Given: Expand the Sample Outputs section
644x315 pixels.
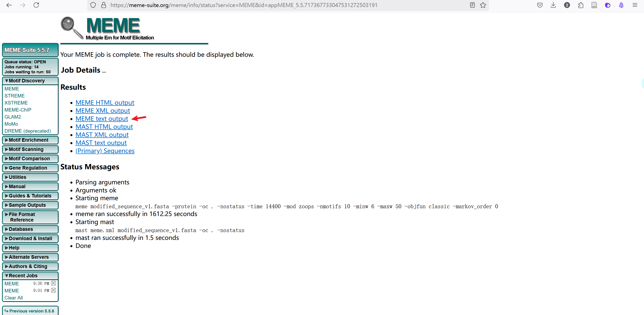Looking at the screenshot, I should point(27,205).
